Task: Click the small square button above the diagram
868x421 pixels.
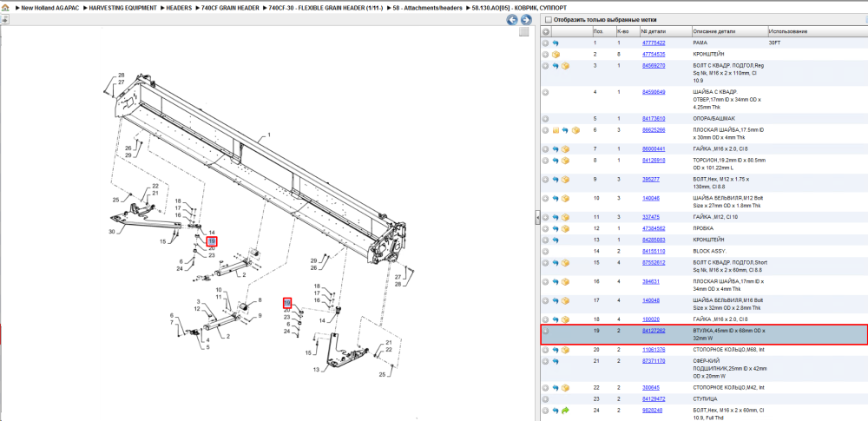Action: tap(523, 32)
